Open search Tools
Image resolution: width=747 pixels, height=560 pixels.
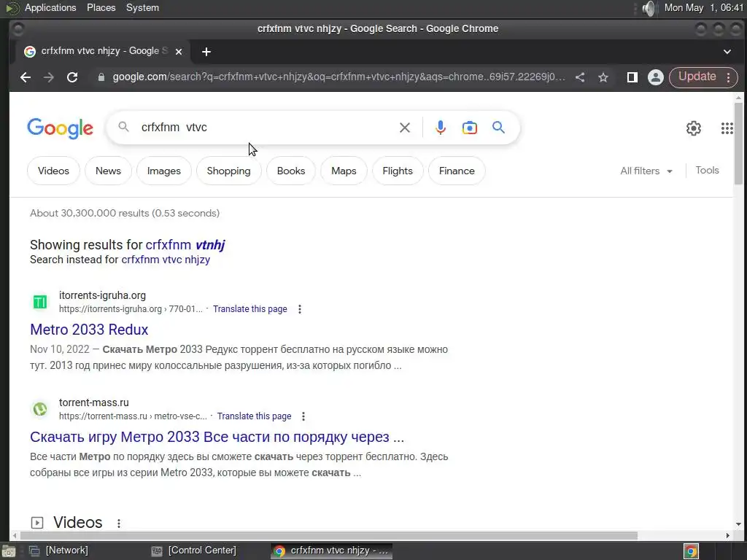(707, 170)
